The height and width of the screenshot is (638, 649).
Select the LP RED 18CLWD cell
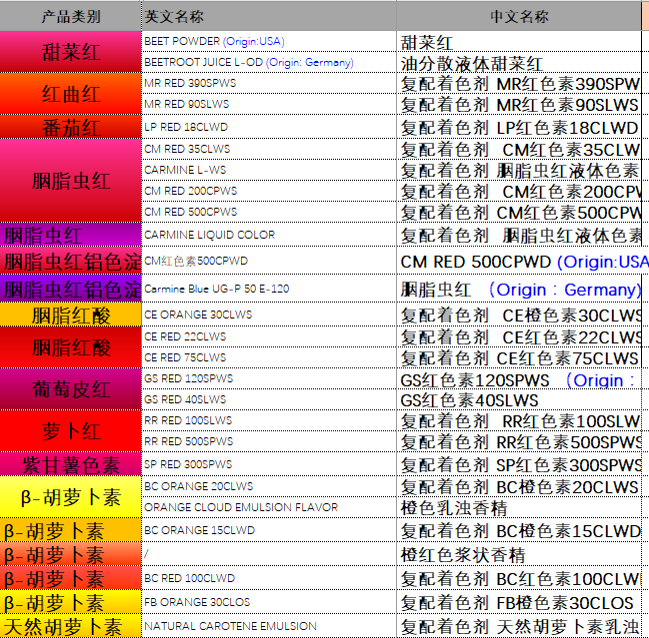point(269,127)
